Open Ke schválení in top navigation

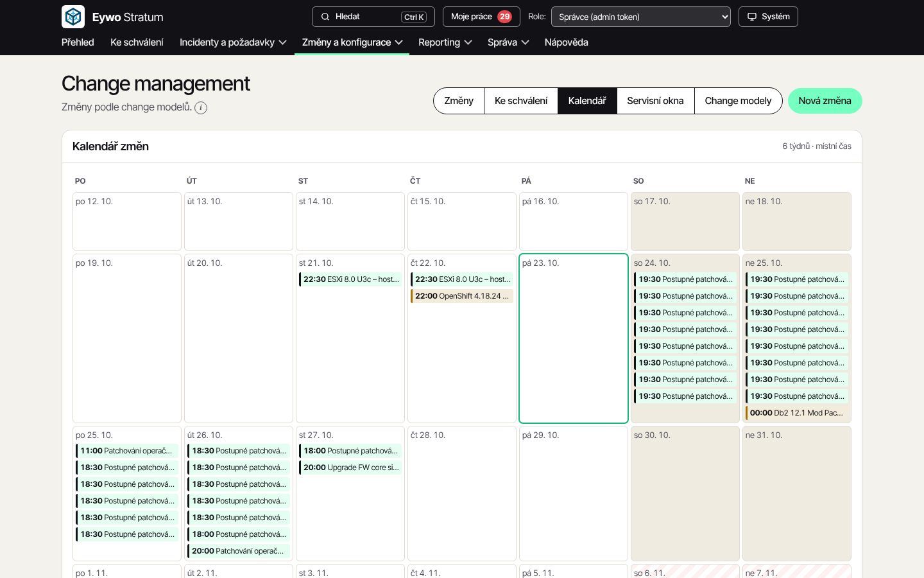137,42
